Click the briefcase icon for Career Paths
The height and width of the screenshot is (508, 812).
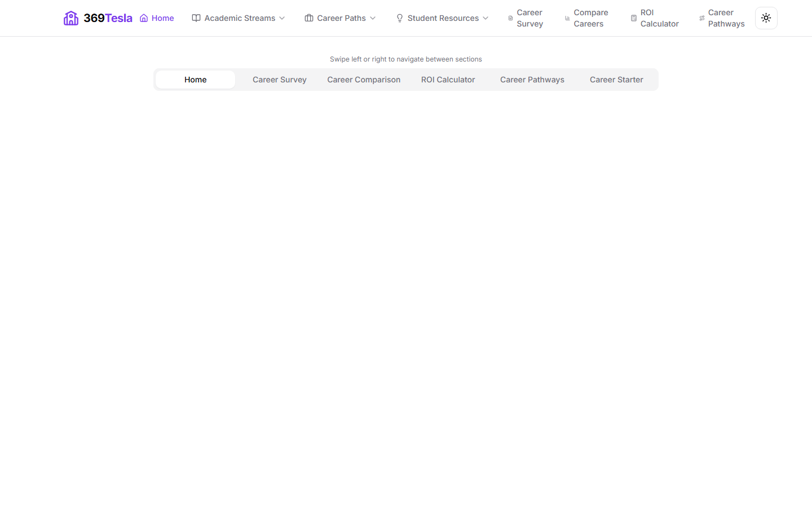tap(309, 18)
